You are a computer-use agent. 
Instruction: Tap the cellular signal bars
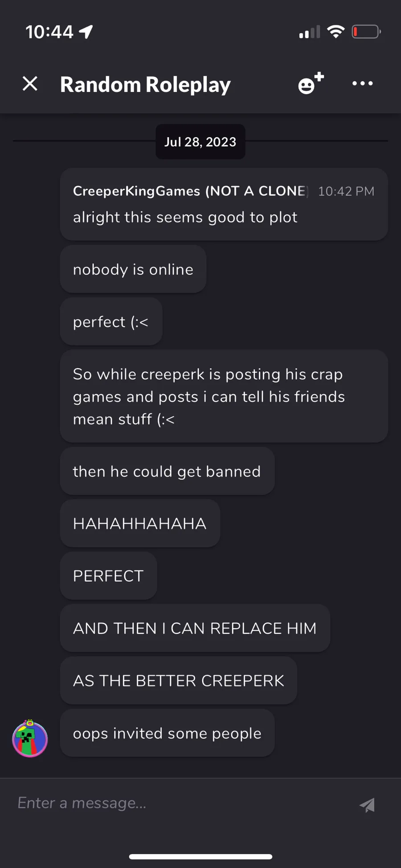click(x=310, y=32)
